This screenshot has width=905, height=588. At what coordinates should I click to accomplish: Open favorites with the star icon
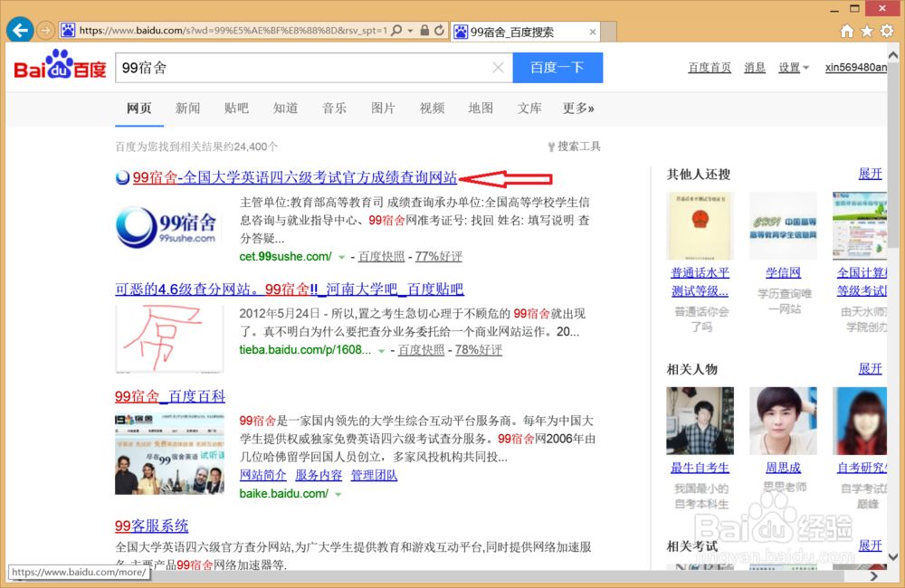point(867,31)
